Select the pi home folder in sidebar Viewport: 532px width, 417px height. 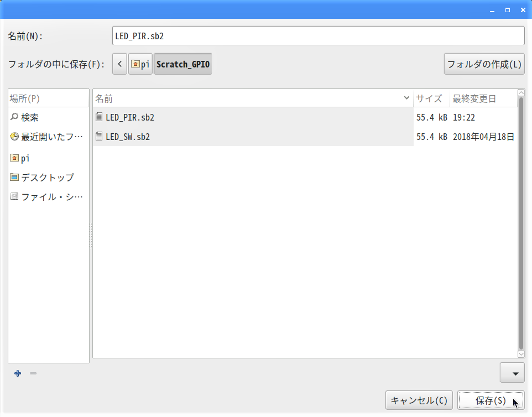click(x=25, y=158)
